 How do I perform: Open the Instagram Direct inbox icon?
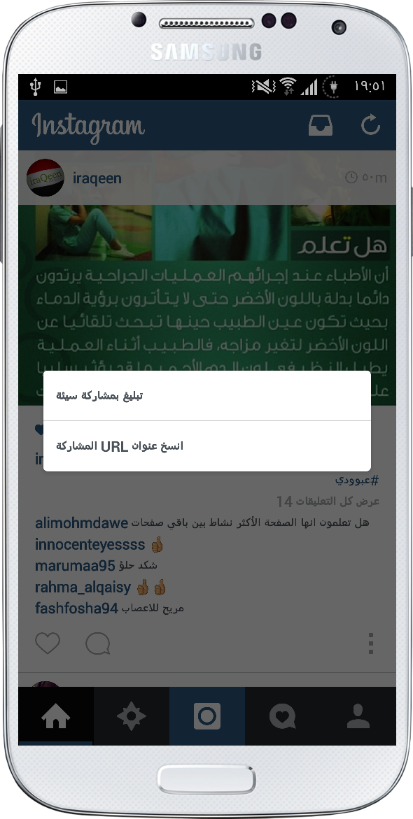click(x=320, y=125)
